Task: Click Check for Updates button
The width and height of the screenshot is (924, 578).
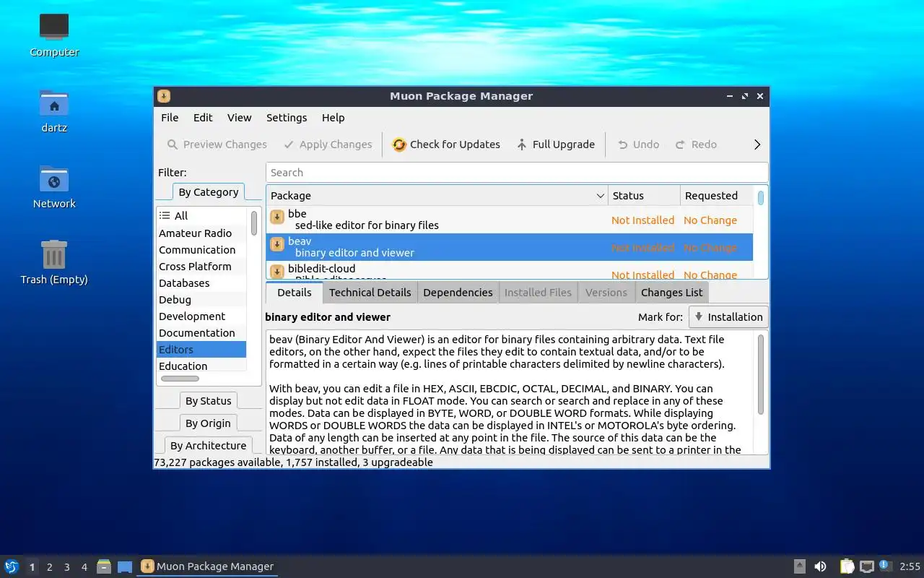Action: coord(446,144)
